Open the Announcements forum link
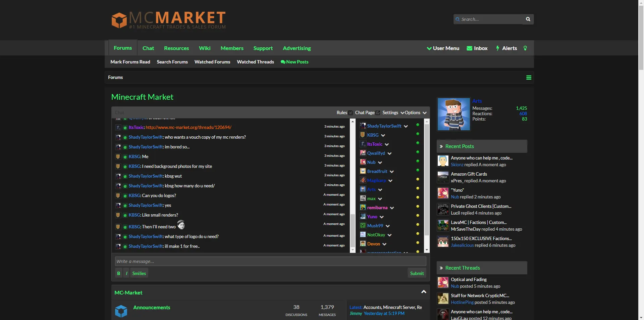This screenshot has width=644, height=320. pyautogui.click(x=152, y=308)
